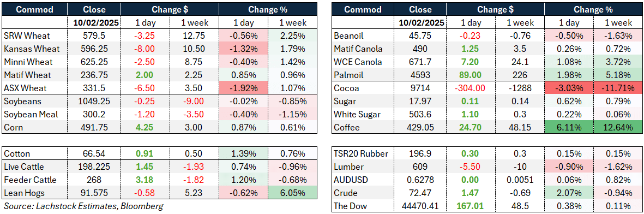Image resolution: width=644 pixels, height=214 pixels.
Task: Click the Coffee 1 day 6.11% cell
Action: click(569, 128)
